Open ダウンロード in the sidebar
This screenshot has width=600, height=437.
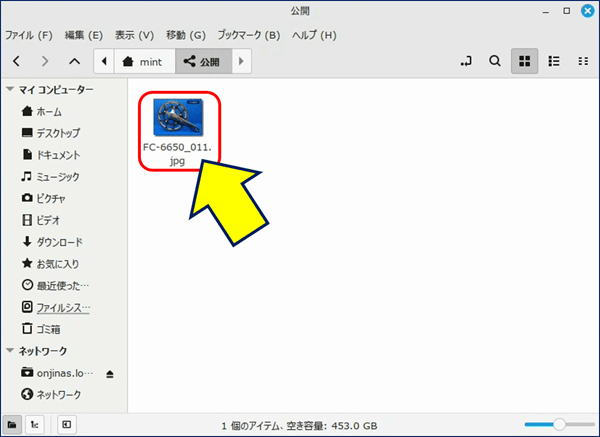click(x=52, y=242)
